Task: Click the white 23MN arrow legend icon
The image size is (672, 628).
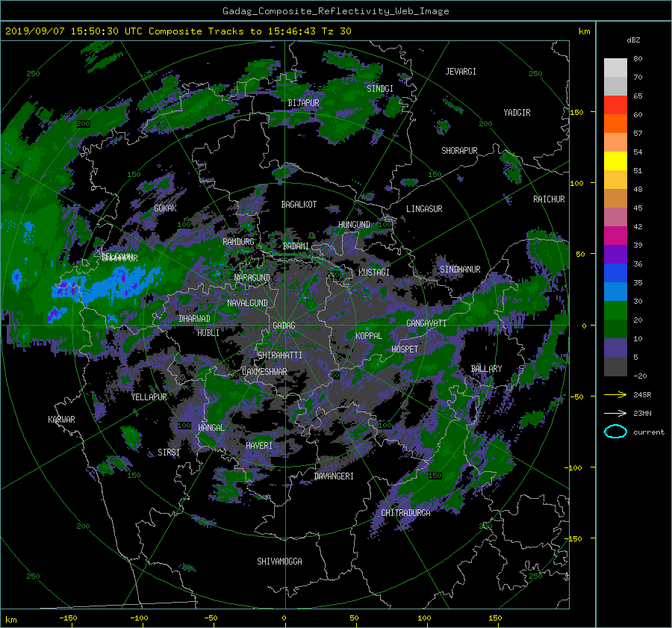Action: 615,413
